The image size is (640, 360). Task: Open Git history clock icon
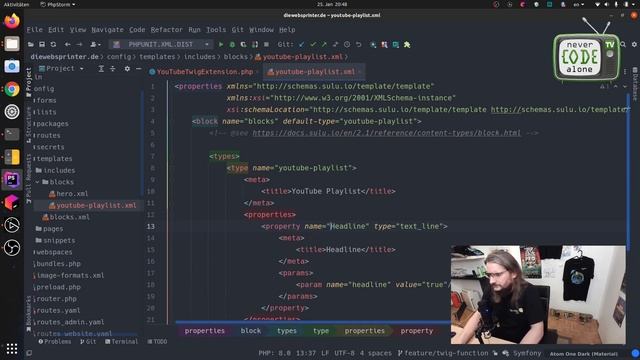(x=347, y=44)
